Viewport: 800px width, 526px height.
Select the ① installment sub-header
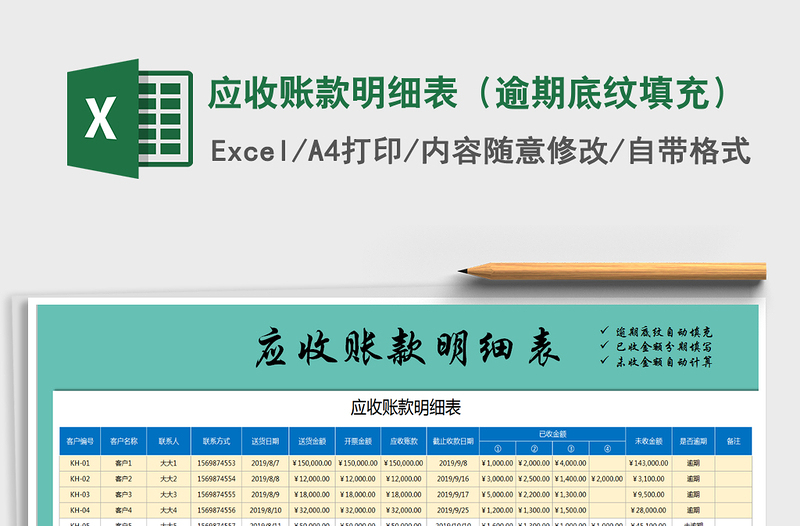(x=498, y=449)
